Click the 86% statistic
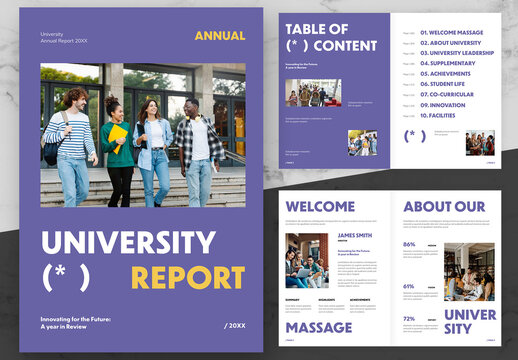This screenshot has height=360, width=518. [x=409, y=244]
